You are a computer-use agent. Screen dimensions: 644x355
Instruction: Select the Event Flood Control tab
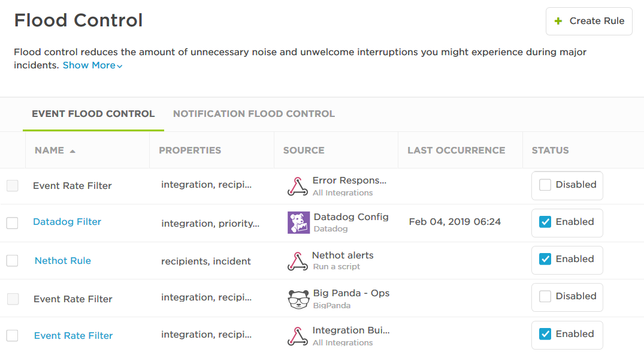coord(93,114)
